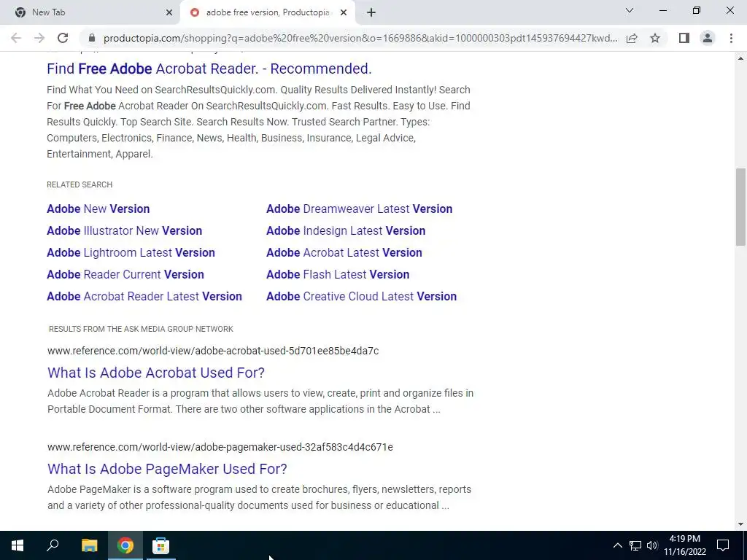The width and height of the screenshot is (747, 560).
Task: Open Adobe Illustrator New Version link
Action: (x=124, y=230)
